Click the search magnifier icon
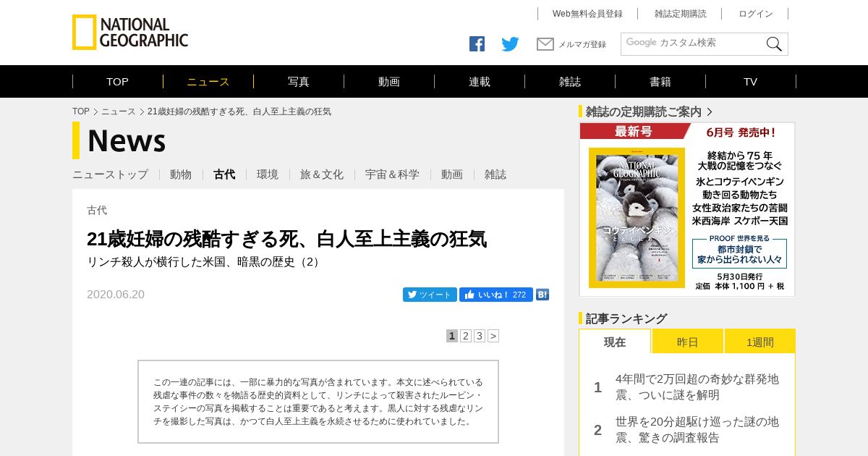This screenshot has width=868, height=456. click(x=774, y=44)
